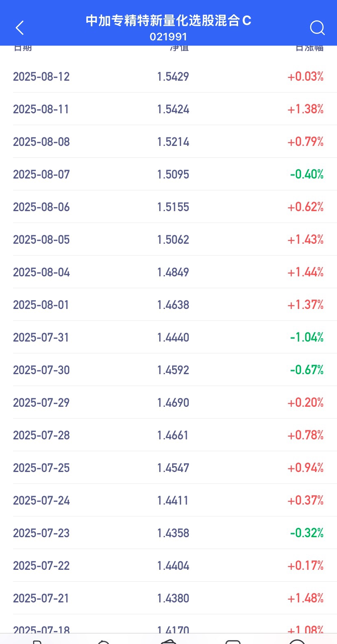Tap net value 1.4638 on 2025-08-01
Screen dimensions: 337x644
173,305
